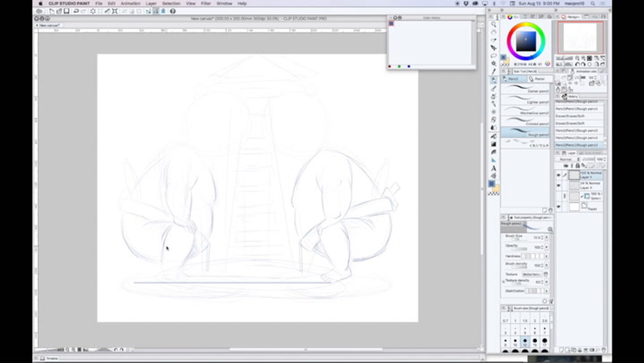The width and height of the screenshot is (644, 363).
Task: Click the Navigator canvas thumbnail
Action: pyautogui.click(x=581, y=37)
